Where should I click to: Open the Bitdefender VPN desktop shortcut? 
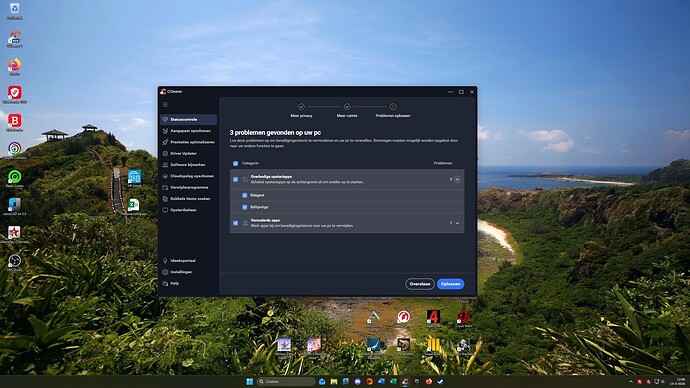coord(15,95)
